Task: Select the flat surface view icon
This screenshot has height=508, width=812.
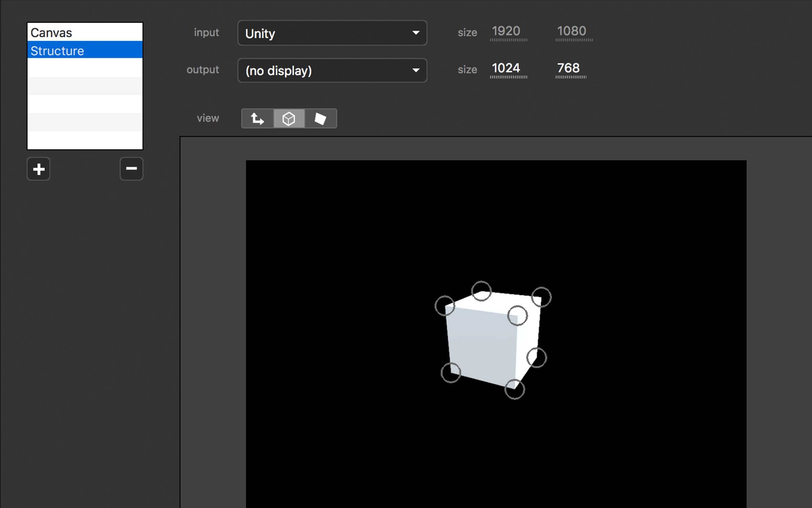Action: point(320,119)
